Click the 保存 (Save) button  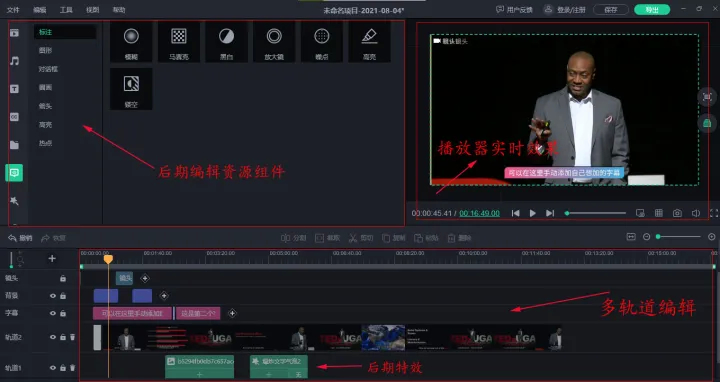pos(611,9)
